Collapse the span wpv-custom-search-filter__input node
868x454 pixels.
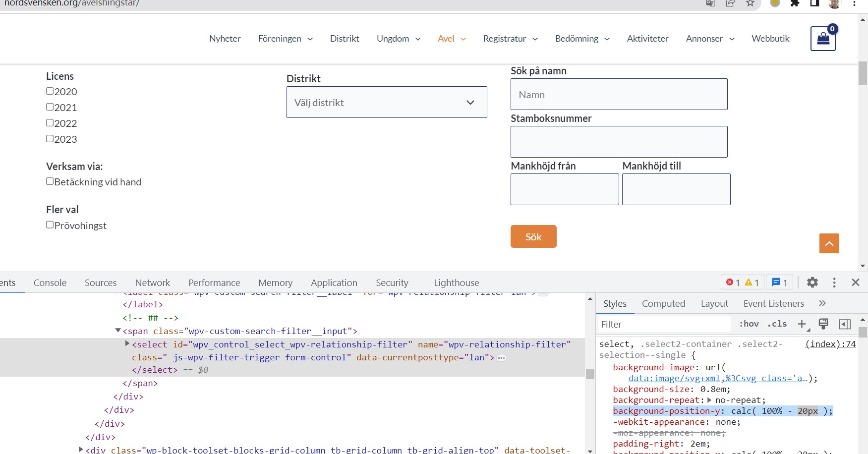coord(118,331)
